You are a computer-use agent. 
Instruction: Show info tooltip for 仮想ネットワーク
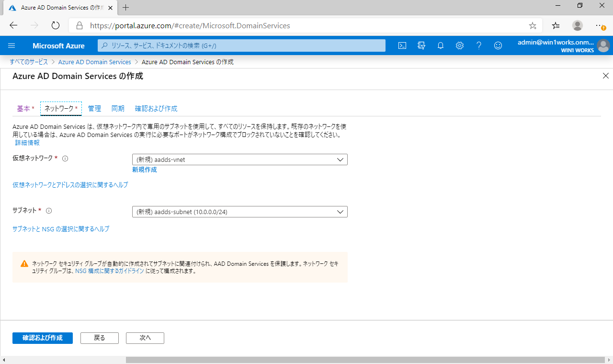coord(65,159)
